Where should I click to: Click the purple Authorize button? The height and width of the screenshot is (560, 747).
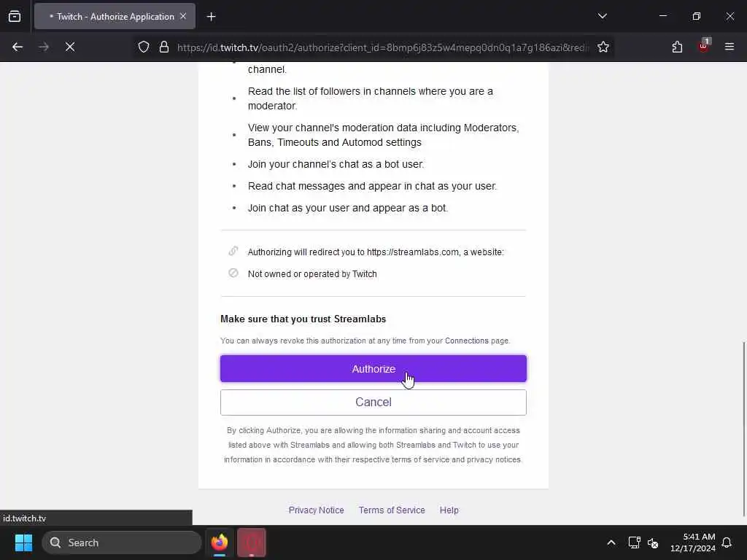point(373,368)
